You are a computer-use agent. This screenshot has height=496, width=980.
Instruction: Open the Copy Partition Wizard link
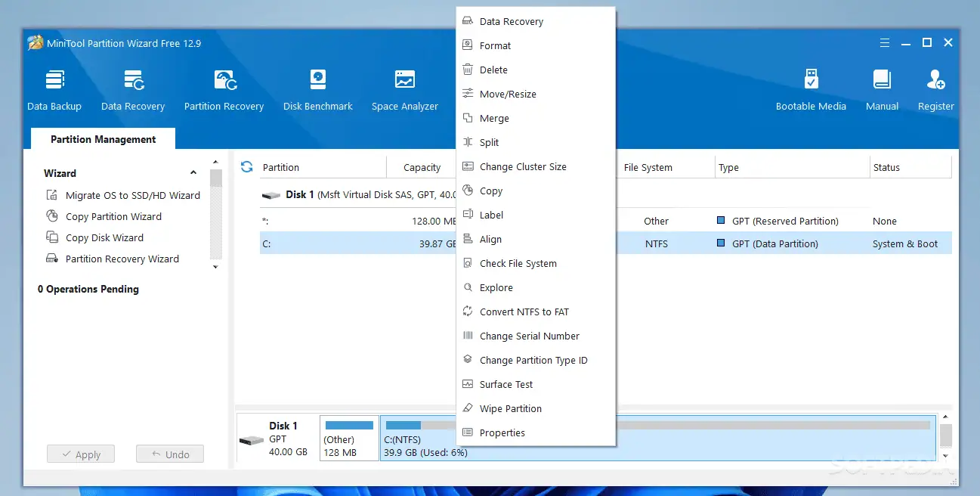click(113, 216)
